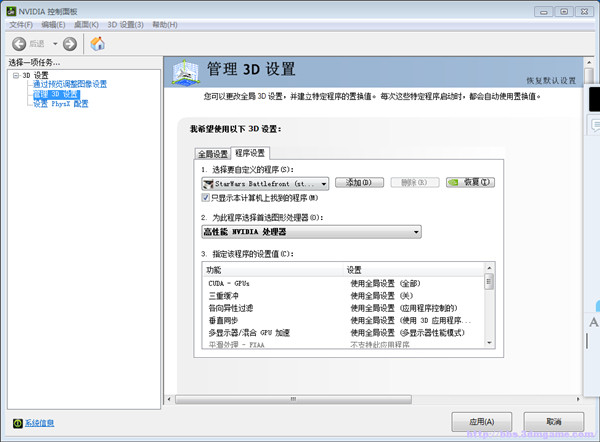This screenshot has height=442, width=600.
Task: Click the settings list scrollbar thumb
Action: 489,282
